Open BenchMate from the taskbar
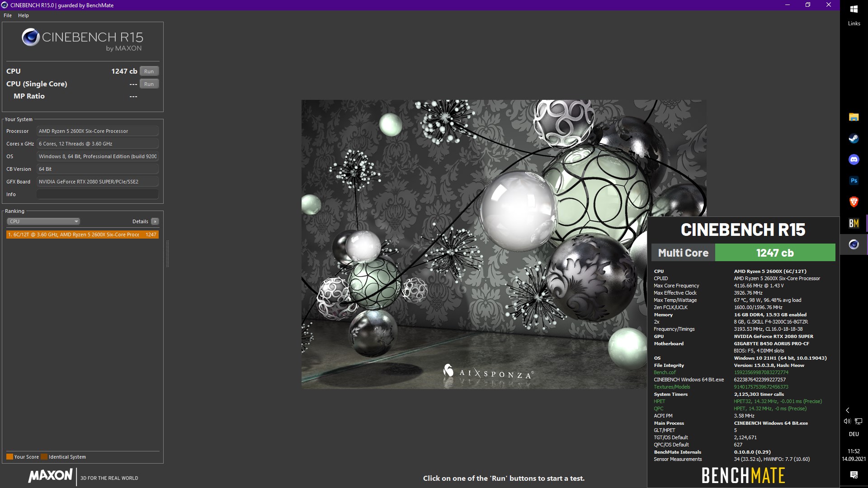Image resolution: width=868 pixels, height=488 pixels. pyautogui.click(x=854, y=223)
